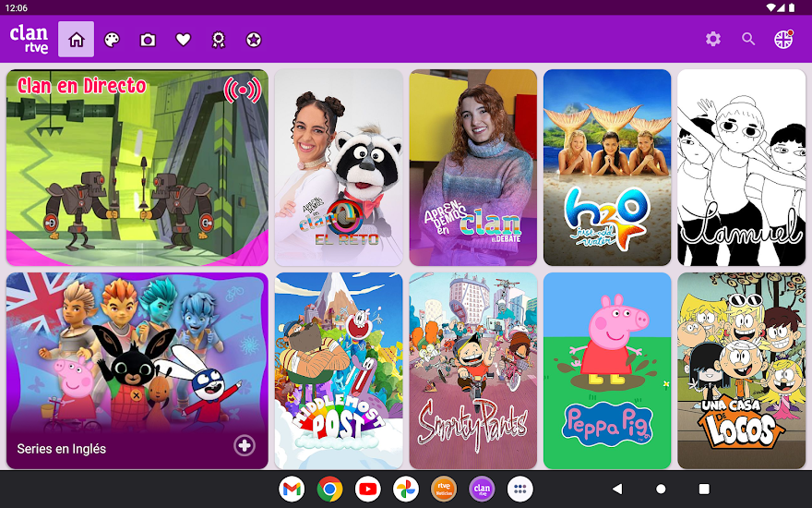
Task: Launch YouTube from the taskbar
Action: click(367, 489)
